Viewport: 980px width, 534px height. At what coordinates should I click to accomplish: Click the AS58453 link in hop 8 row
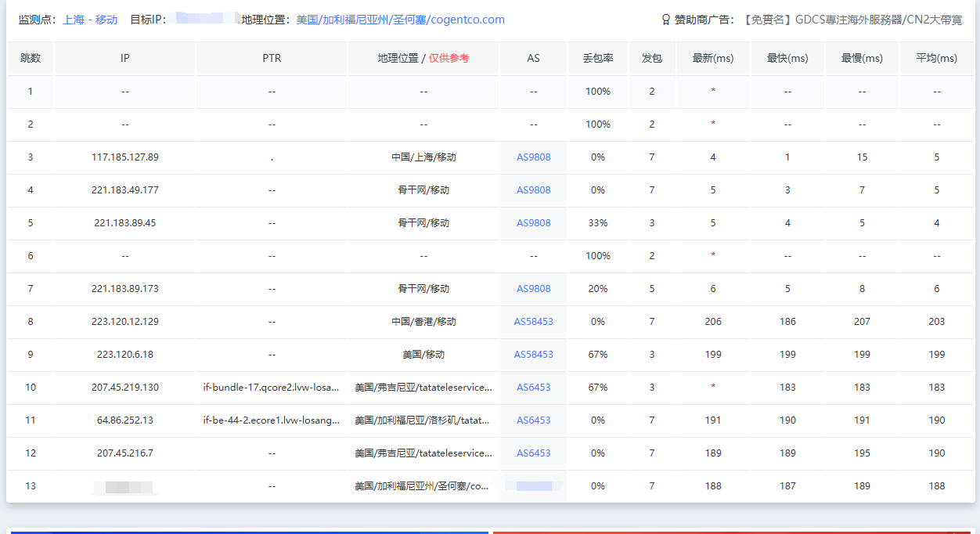point(533,322)
